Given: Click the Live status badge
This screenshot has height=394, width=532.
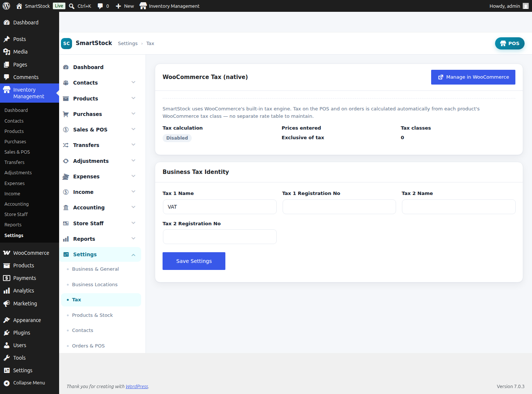Looking at the screenshot, I should click(x=59, y=6).
